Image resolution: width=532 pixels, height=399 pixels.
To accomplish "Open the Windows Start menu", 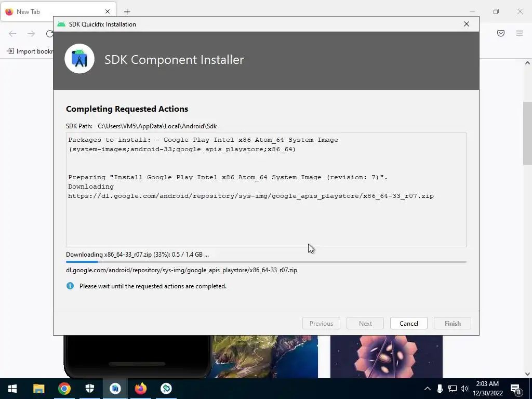I will (12, 389).
